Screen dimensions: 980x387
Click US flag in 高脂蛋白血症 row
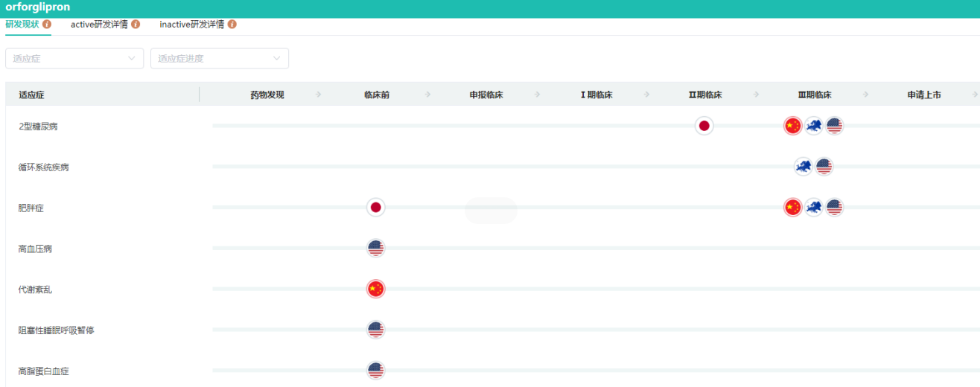376,371
